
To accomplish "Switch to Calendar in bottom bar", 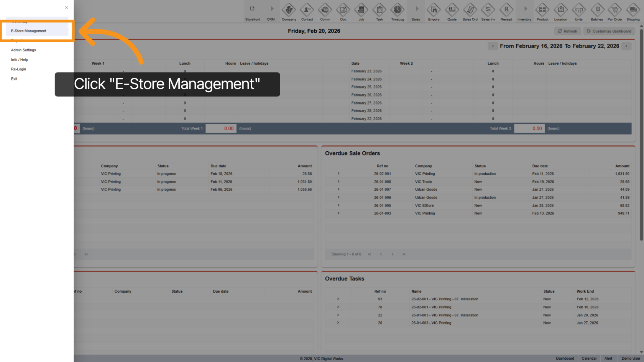I will click(x=589, y=359).
